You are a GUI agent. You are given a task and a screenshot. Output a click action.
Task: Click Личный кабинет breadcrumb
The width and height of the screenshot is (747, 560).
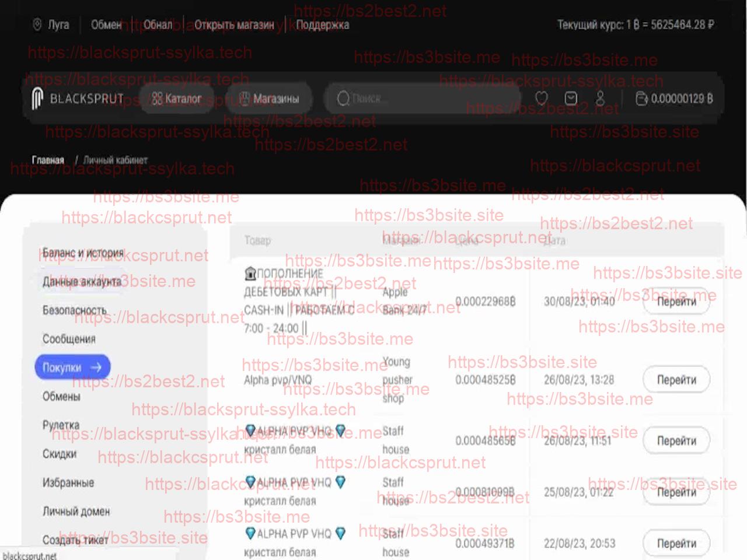coord(116,160)
